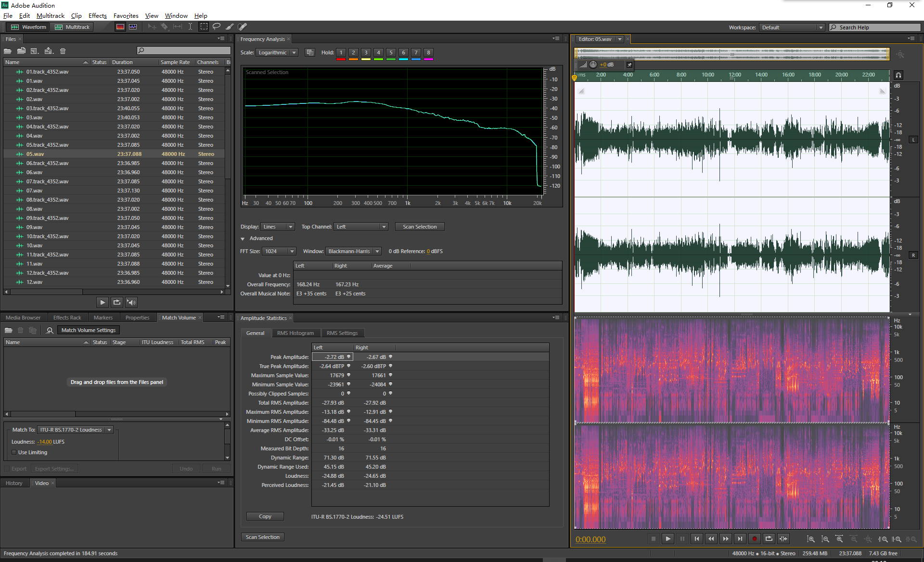The height and width of the screenshot is (562, 924).
Task: Select the Marquee Selection tool
Action: click(x=204, y=27)
